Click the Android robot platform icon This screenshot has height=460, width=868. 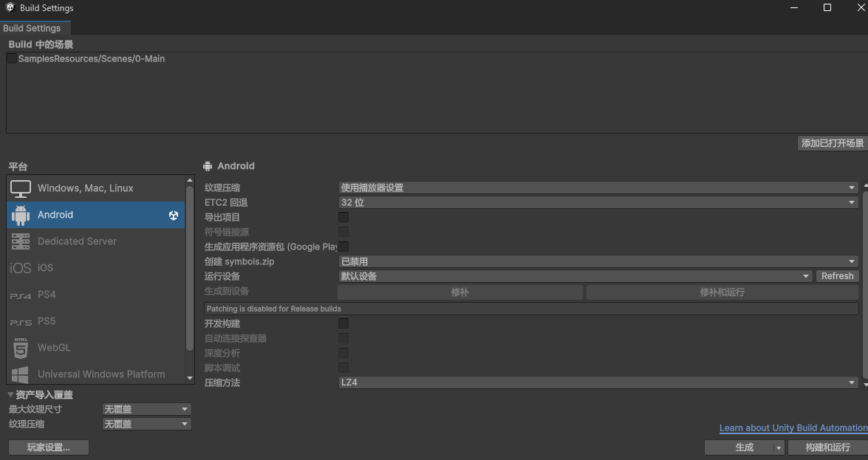[x=21, y=215]
